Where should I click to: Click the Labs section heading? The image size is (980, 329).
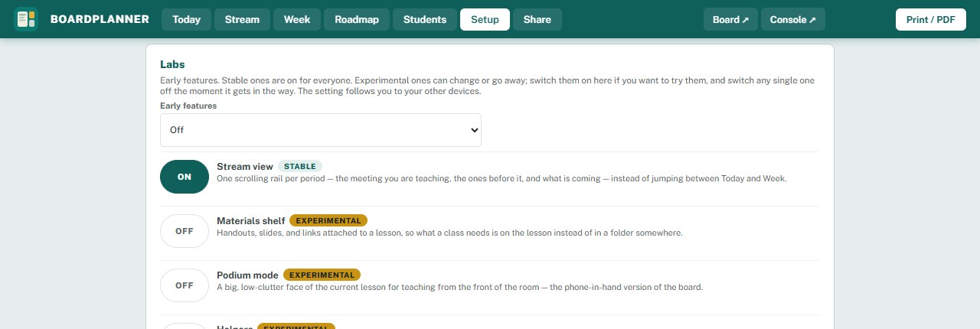click(172, 65)
